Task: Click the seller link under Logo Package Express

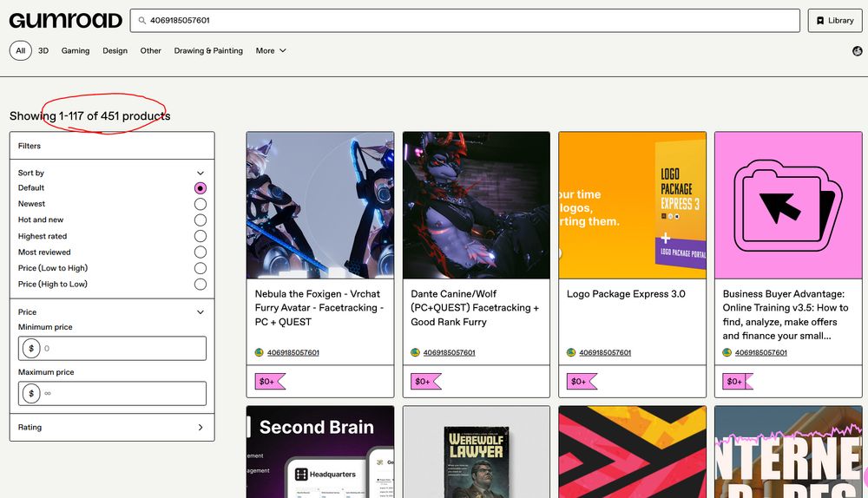Action: 605,352
